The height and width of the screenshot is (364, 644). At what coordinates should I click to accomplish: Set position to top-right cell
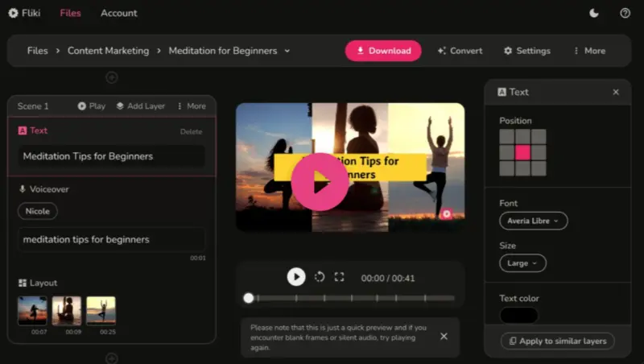539,136
